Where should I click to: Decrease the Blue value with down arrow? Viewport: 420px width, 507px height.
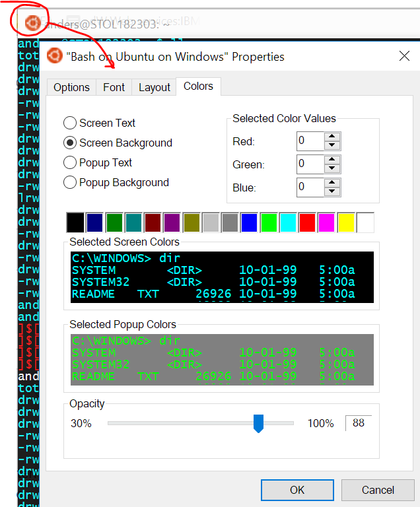tap(332, 191)
